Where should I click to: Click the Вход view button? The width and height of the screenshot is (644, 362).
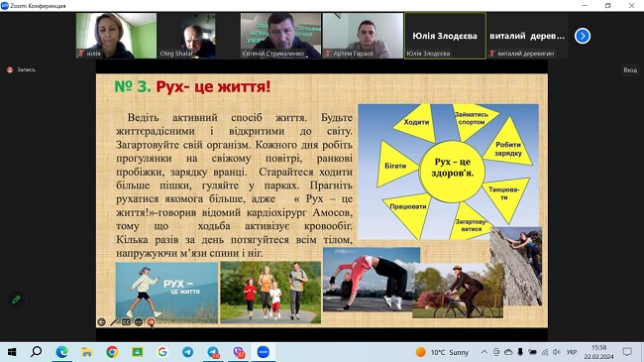pyautogui.click(x=630, y=70)
